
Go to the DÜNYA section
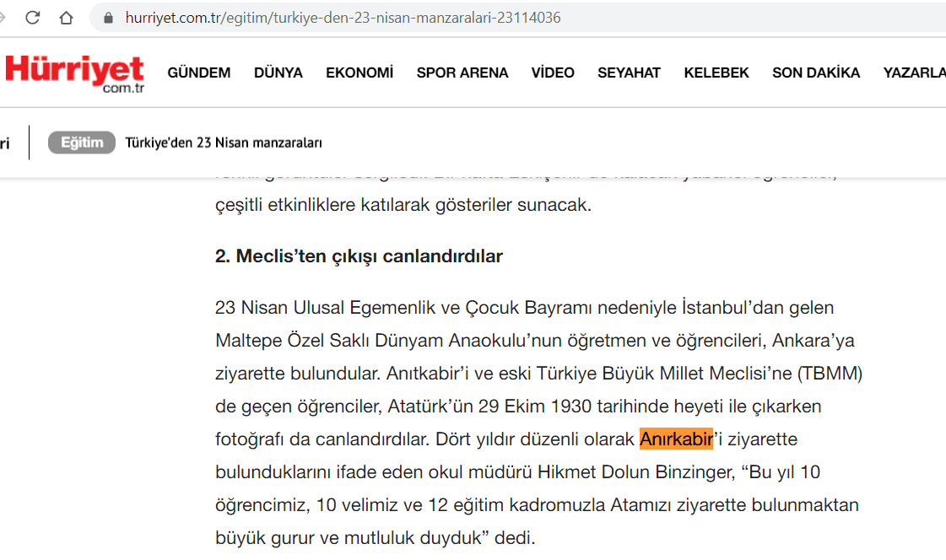pyautogui.click(x=278, y=73)
